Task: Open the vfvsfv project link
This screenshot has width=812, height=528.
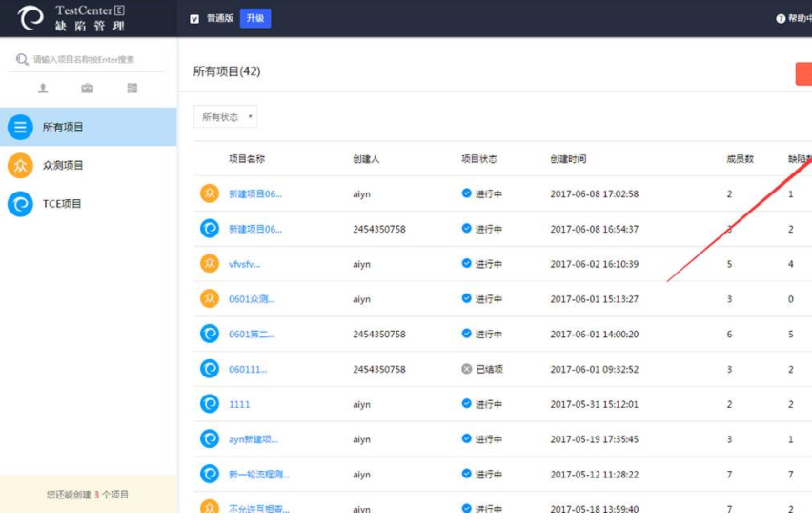Action: tap(244, 264)
